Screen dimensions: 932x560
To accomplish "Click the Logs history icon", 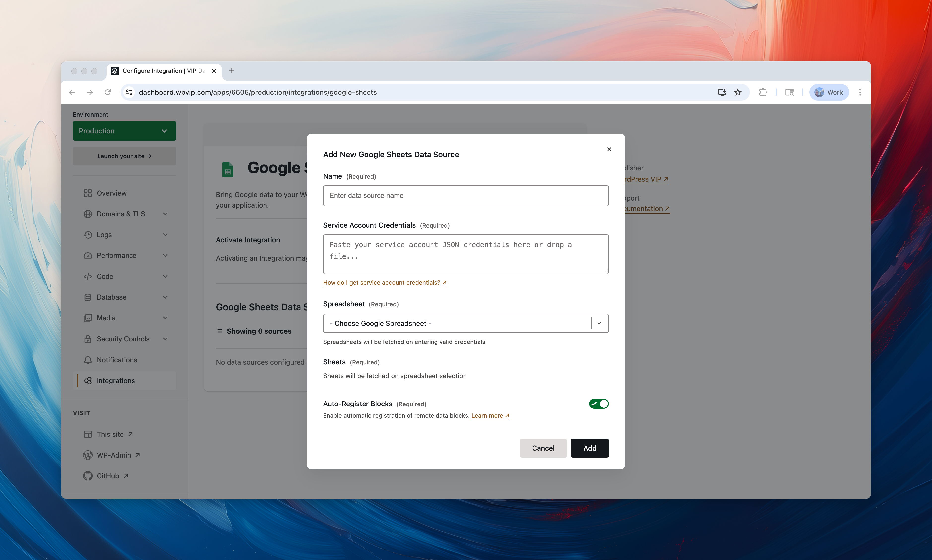I will pos(88,235).
